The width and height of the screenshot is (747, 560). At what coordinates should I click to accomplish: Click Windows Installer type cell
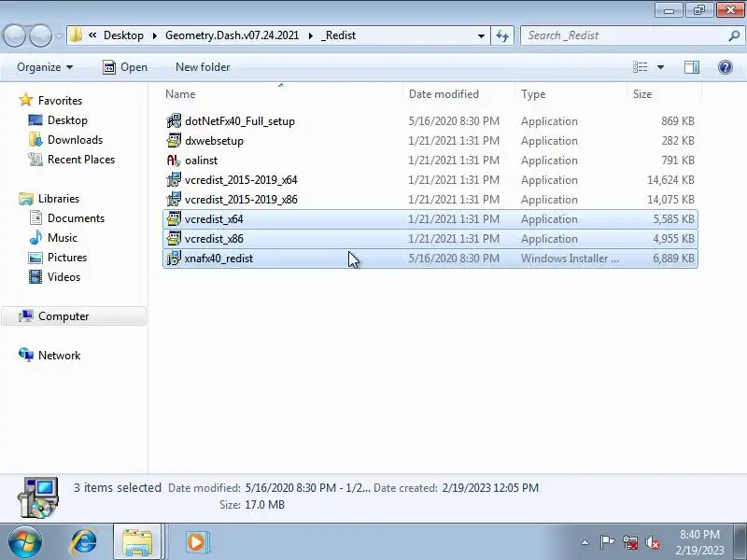pyautogui.click(x=570, y=259)
